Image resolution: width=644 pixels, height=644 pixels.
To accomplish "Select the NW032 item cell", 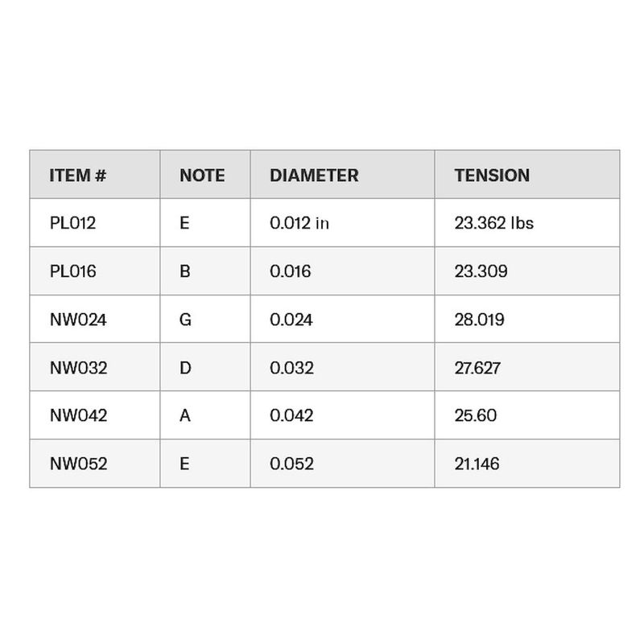I will [95, 367].
